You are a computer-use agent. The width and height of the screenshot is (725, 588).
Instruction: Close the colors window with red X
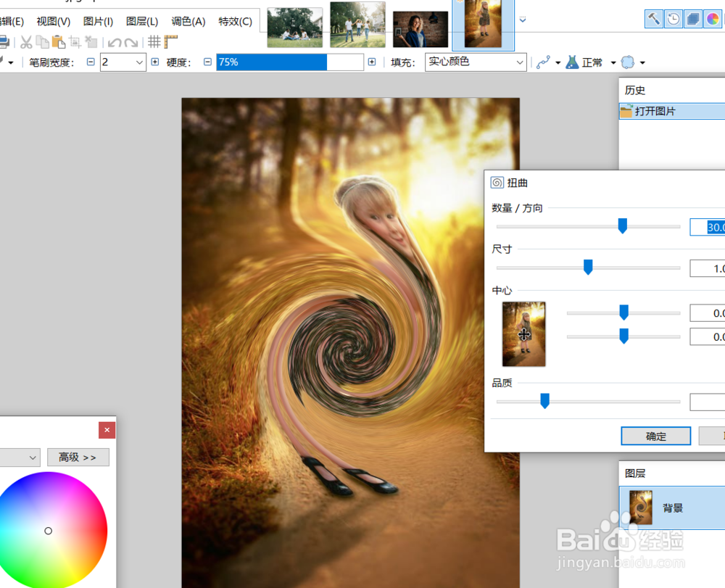[107, 430]
